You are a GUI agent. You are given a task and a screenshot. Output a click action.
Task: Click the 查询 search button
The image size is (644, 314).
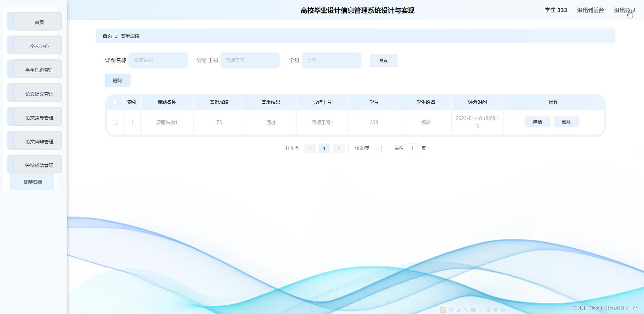[x=384, y=60]
